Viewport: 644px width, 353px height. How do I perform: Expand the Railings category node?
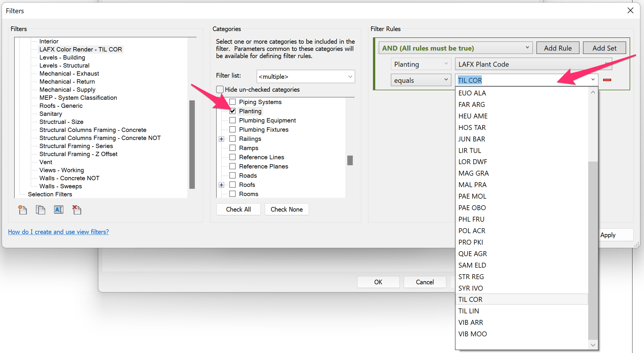point(221,139)
